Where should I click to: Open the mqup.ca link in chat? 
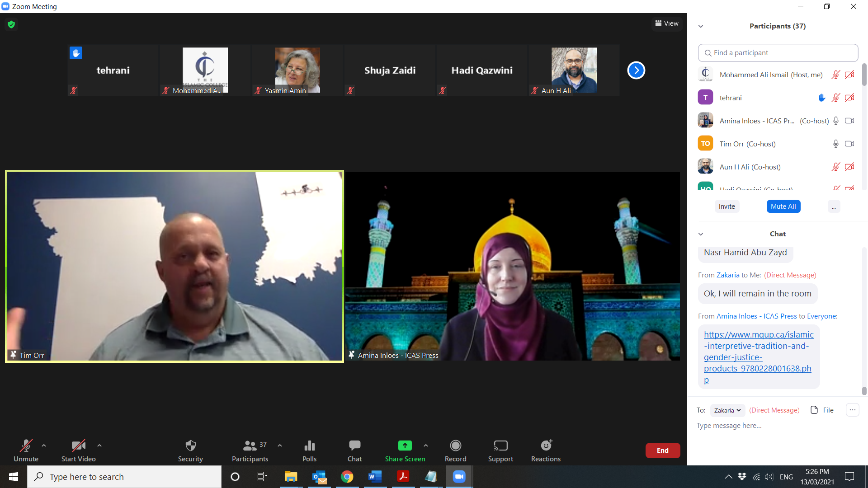[x=758, y=357]
